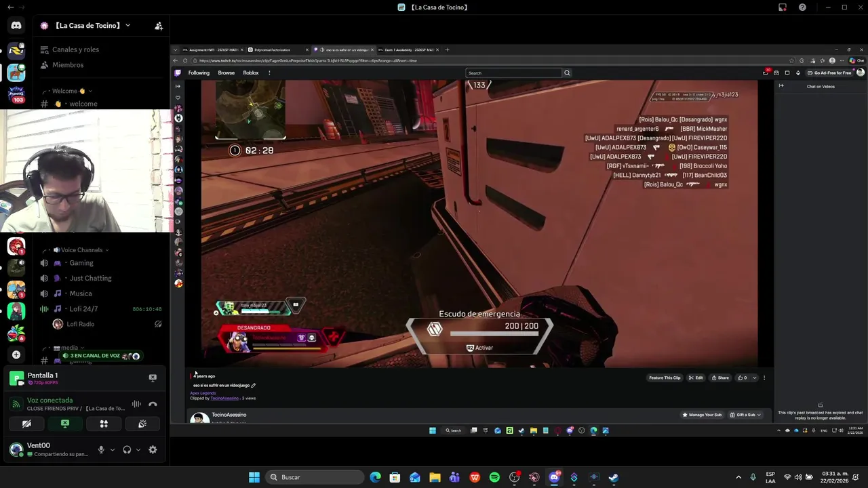Mute the microphone in Discord user panel
This screenshot has height=488, width=868.
[101, 449]
